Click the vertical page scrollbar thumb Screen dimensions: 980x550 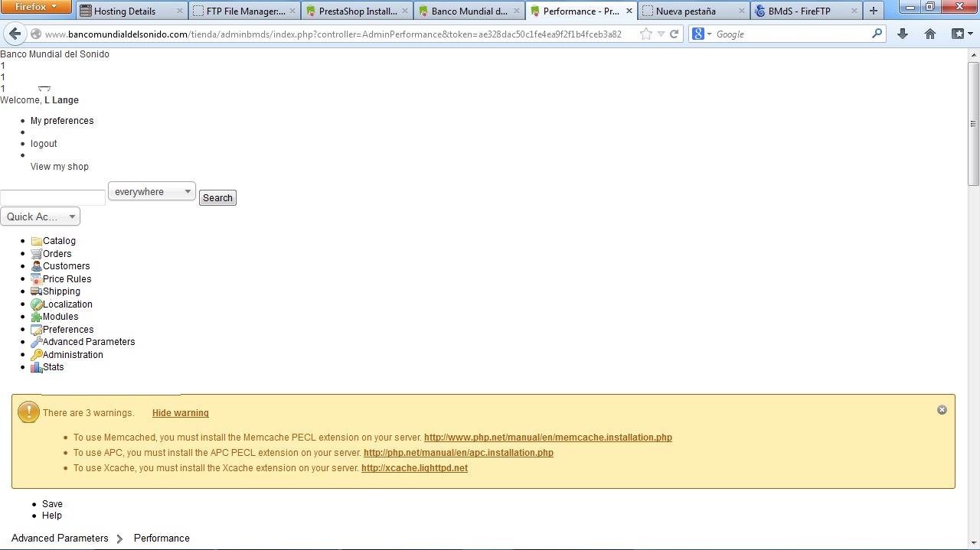point(973,122)
